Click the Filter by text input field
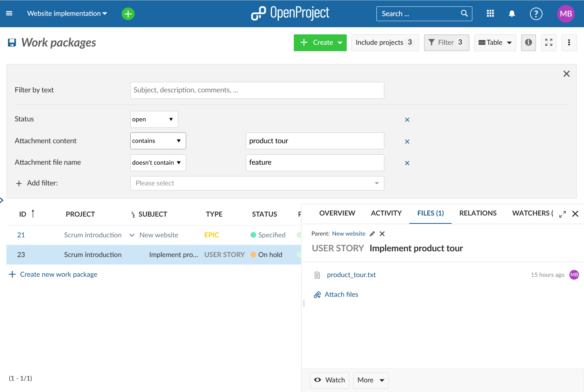The width and height of the screenshot is (584, 392). pyautogui.click(x=257, y=90)
